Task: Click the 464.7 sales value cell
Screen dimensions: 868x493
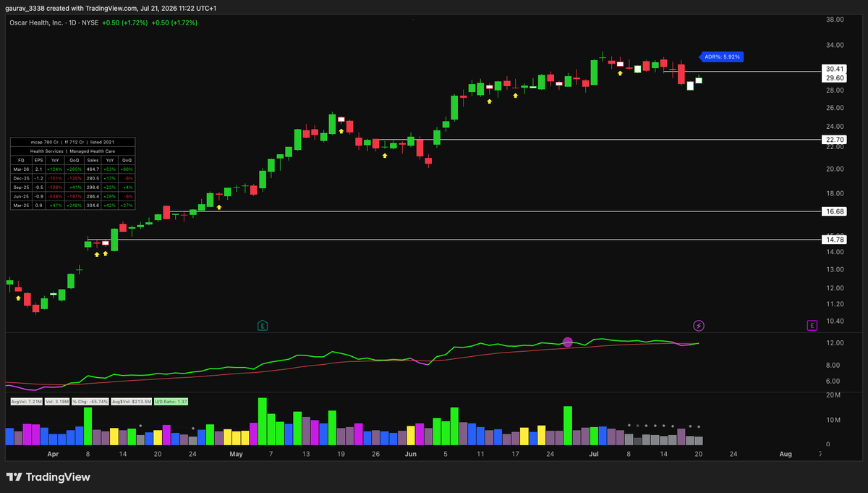Action: (93, 169)
